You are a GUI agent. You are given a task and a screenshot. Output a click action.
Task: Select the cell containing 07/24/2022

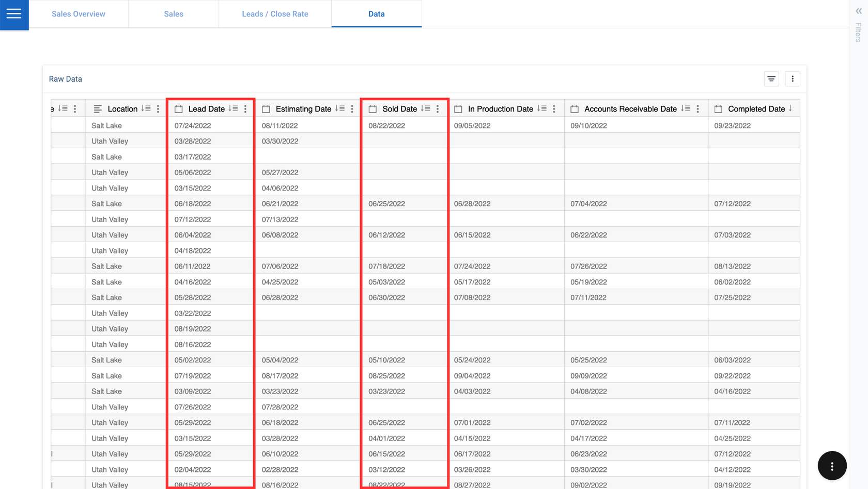192,125
